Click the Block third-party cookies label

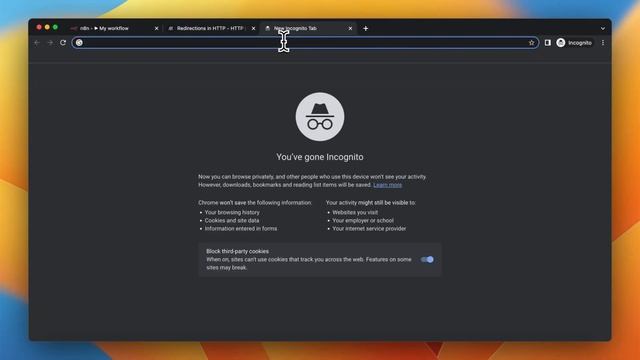(x=237, y=251)
